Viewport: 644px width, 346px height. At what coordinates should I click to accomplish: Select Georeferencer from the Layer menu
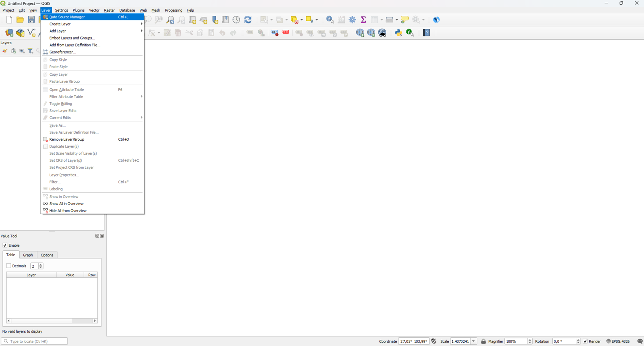pyautogui.click(x=62, y=52)
